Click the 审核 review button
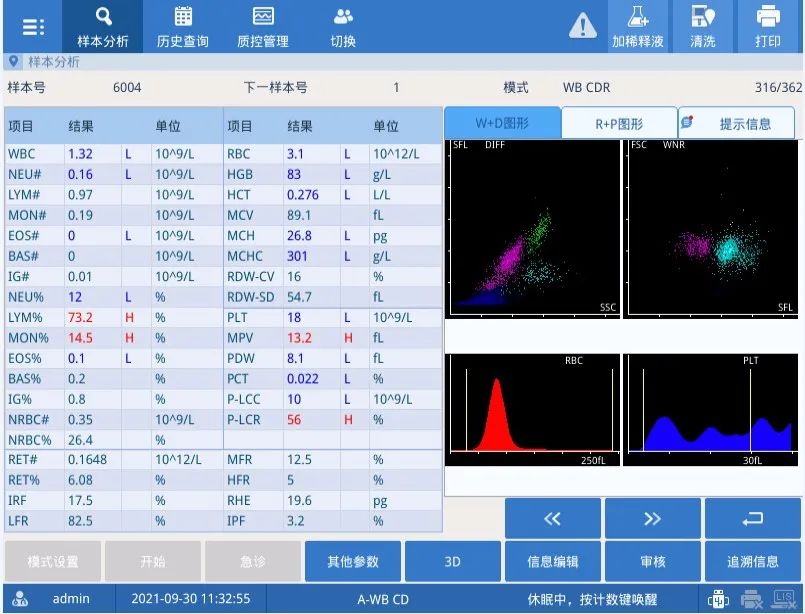The image size is (805, 614). 652,562
